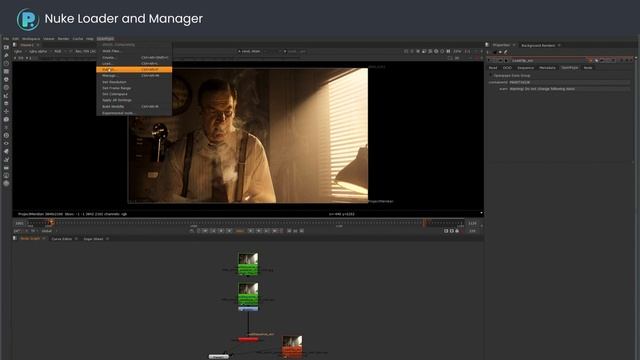Click the orange playhead marker on timeline
This screenshot has width=640, height=360.
pyautogui.click(x=51, y=222)
